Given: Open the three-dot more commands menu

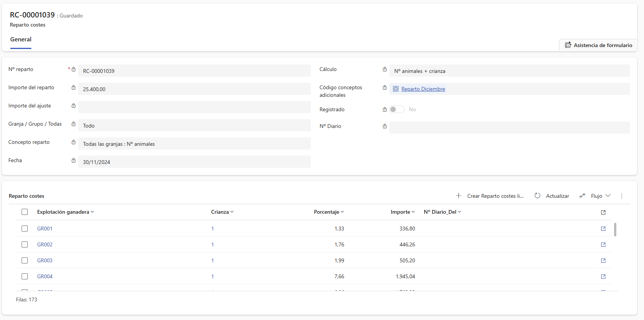Looking at the screenshot, I should point(622,196).
